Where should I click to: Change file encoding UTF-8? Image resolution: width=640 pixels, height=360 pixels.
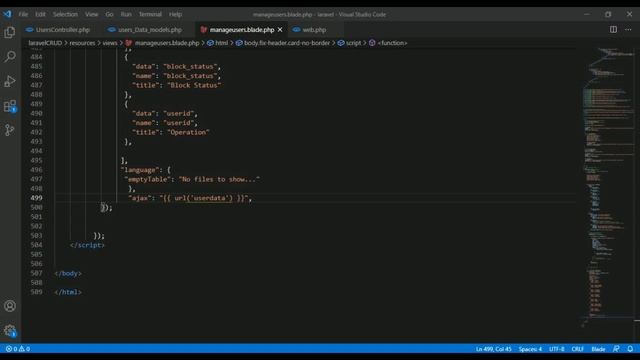point(557,349)
